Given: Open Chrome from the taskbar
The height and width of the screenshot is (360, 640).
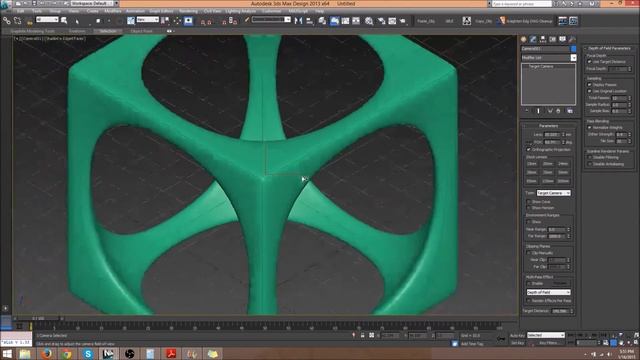Looking at the screenshot, I should (67, 353).
